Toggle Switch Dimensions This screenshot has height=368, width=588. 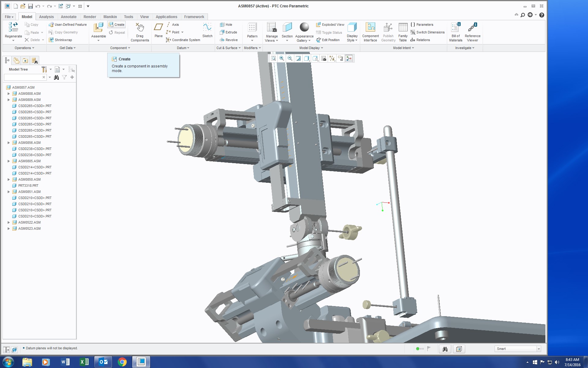coord(427,32)
